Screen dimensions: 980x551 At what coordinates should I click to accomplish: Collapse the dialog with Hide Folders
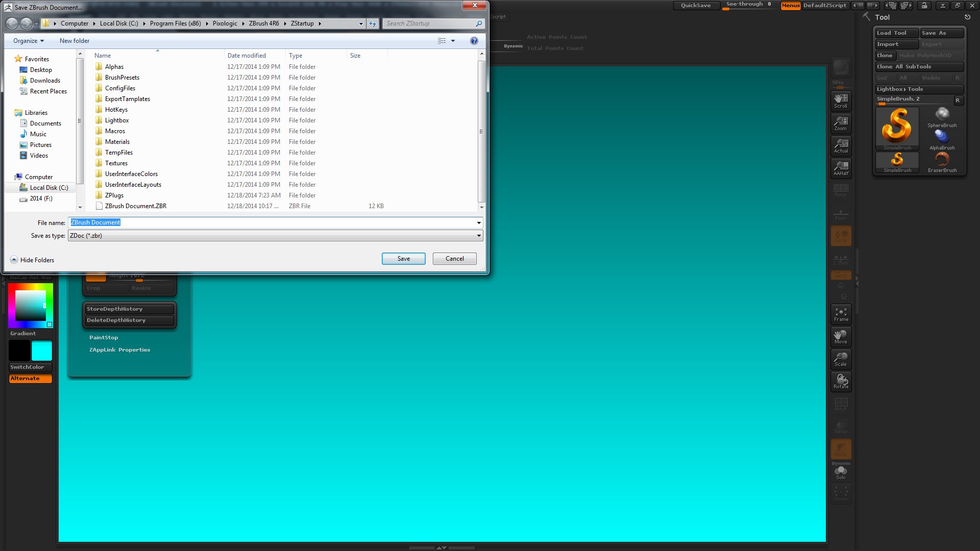point(32,260)
